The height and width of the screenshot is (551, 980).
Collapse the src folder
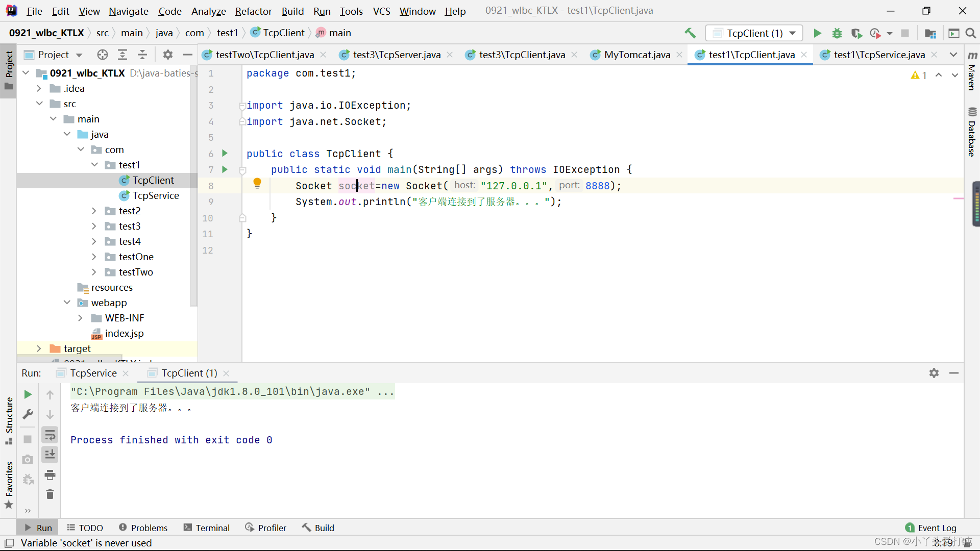click(39, 104)
